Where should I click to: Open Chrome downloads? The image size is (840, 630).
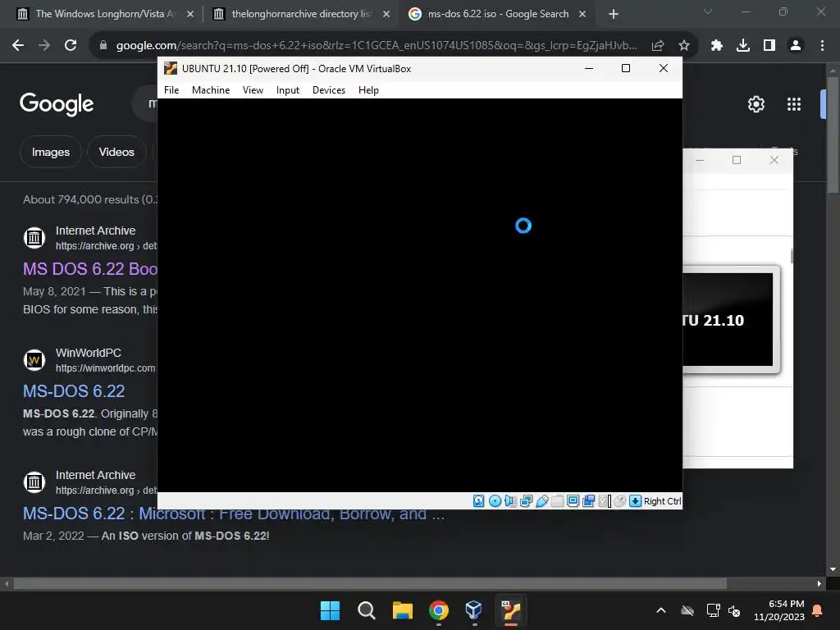[743, 46]
